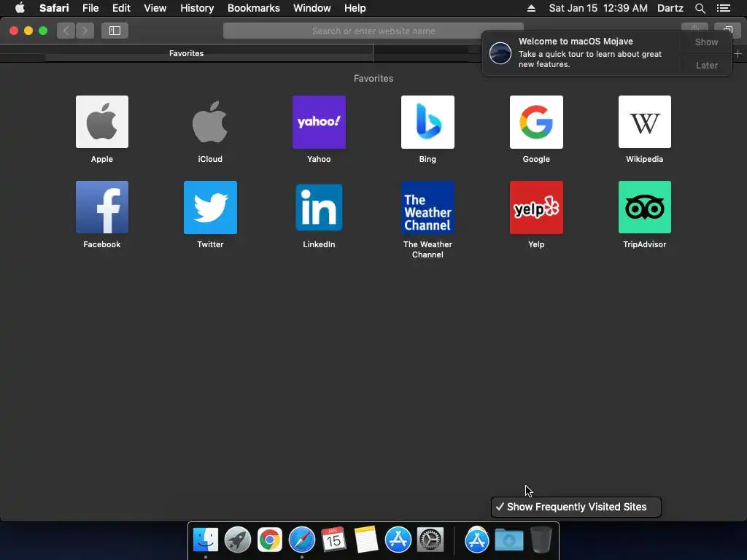The image size is (747, 560).
Task: Click Show on the Mojave notification
Action: point(706,42)
